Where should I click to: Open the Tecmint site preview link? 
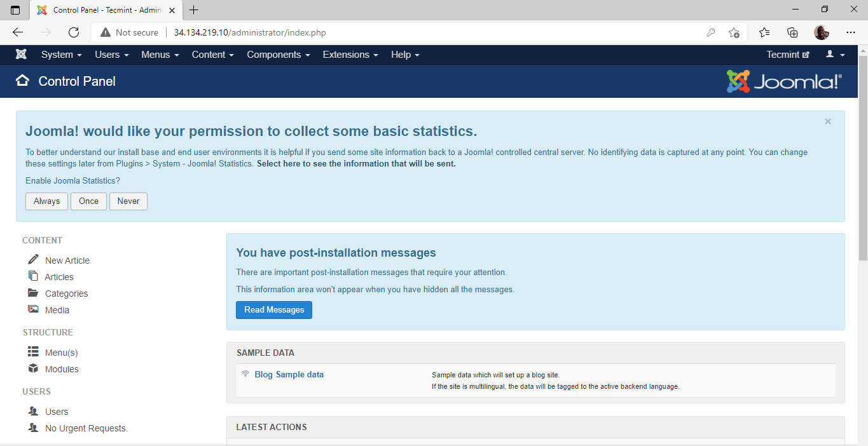point(788,55)
